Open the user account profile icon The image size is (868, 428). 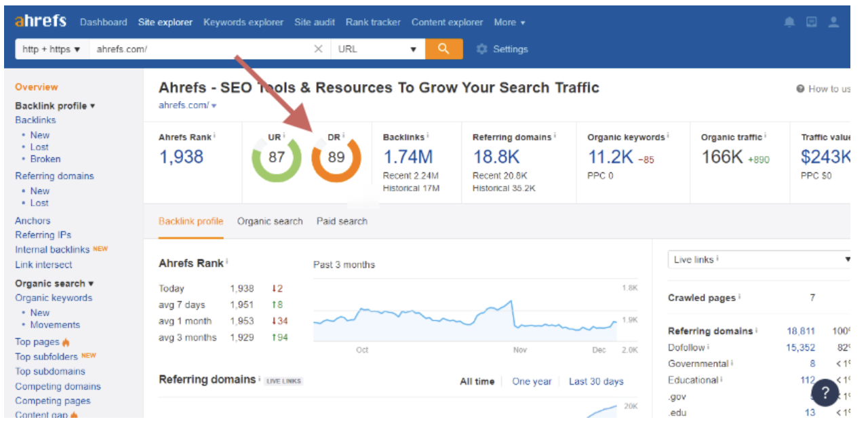834,22
